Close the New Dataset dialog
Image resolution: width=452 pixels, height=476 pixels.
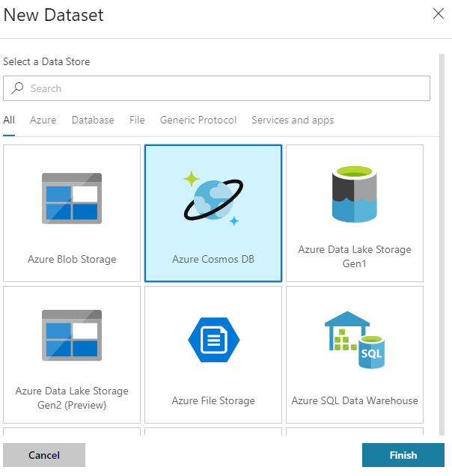[438, 13]
